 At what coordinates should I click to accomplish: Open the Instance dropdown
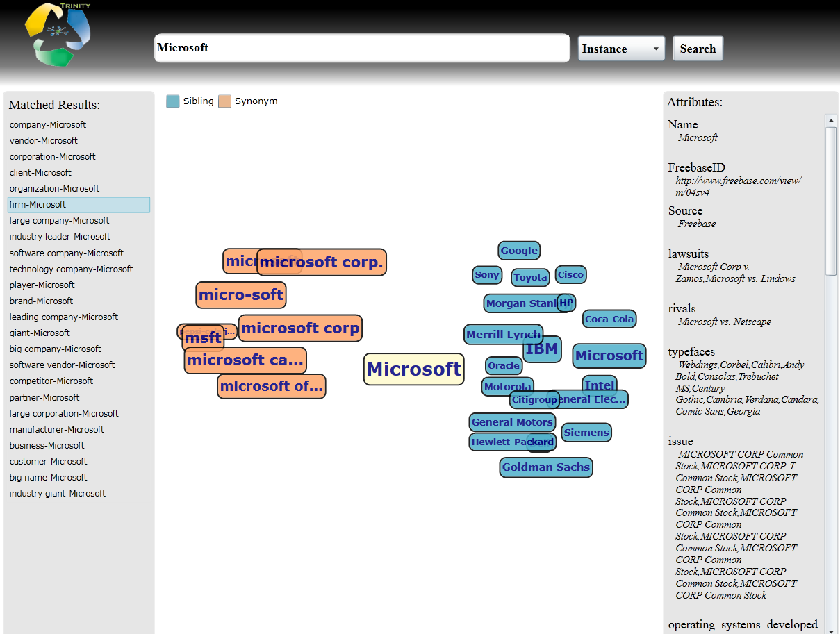click(x=620, y=49)
